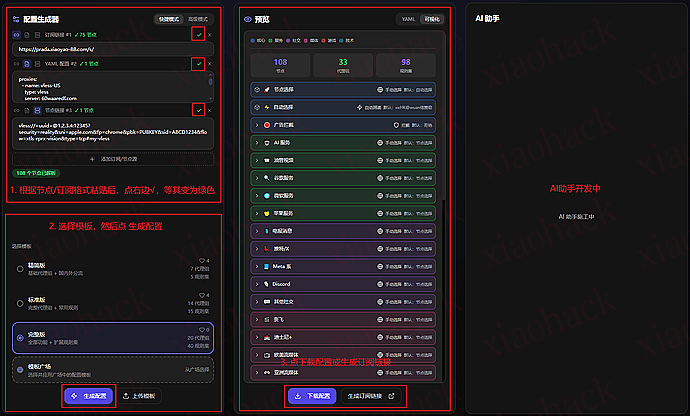Select the 精简版 template radio button
The width and height of the screenshot is (690, 416).
(20, 269)
